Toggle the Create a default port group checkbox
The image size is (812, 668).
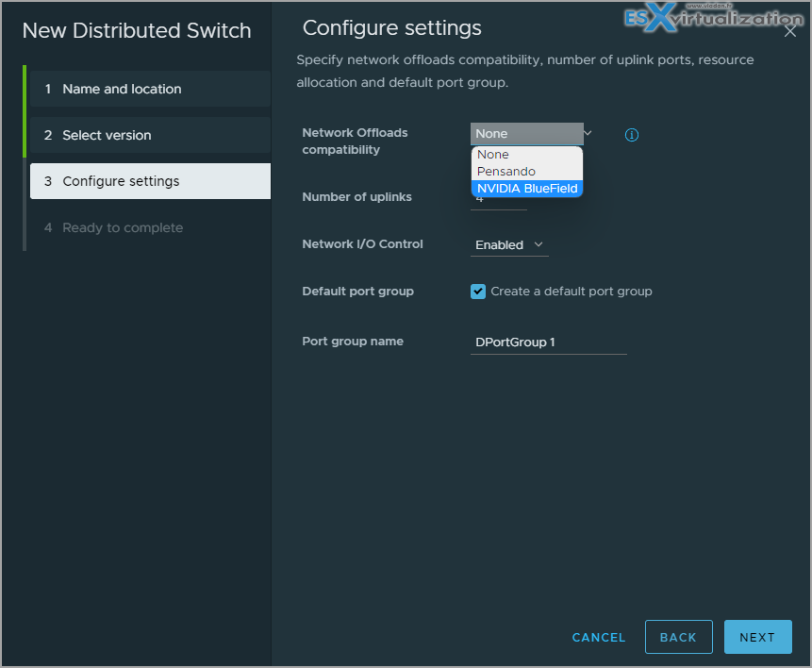click(x=478, y=292)
